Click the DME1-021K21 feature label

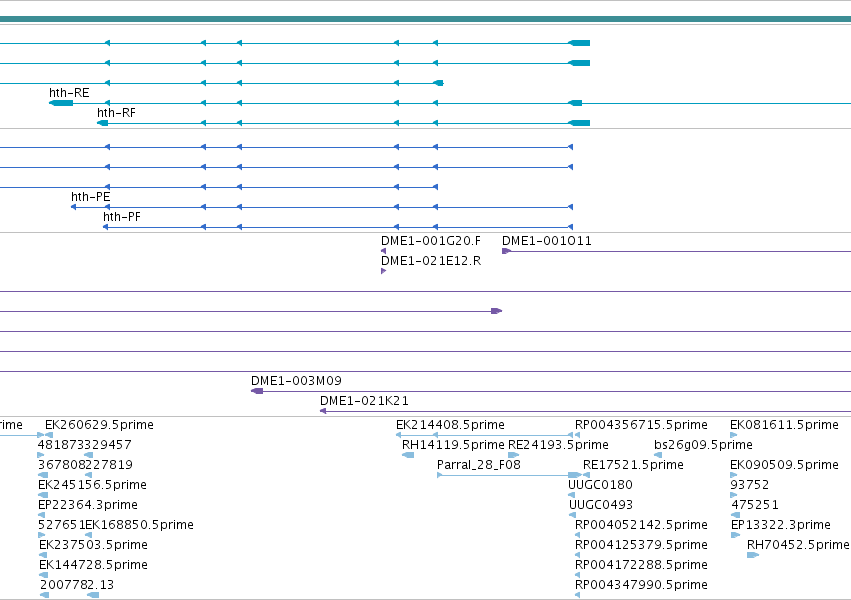point(364,400)
